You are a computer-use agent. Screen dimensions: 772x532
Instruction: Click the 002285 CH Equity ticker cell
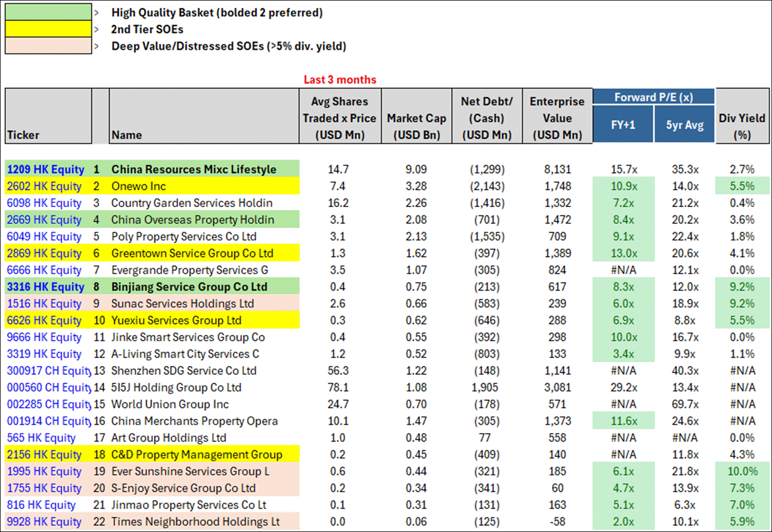click(x=48, y=404)
